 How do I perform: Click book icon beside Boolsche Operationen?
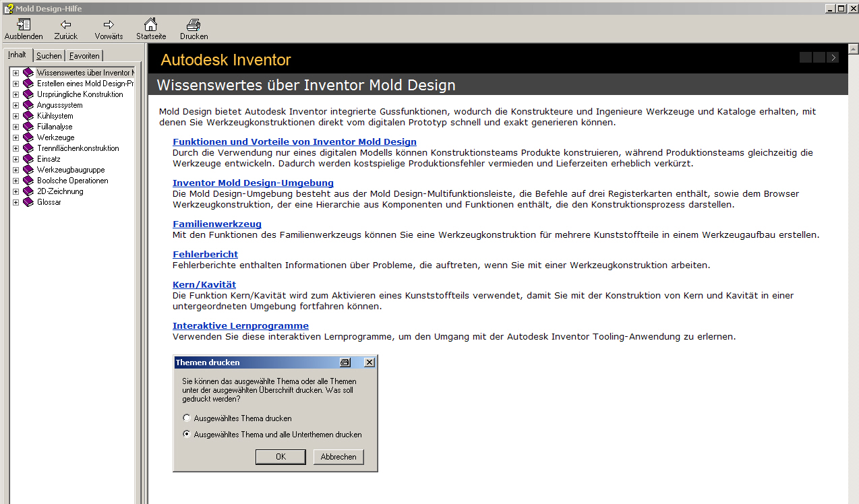pos(28,181)
